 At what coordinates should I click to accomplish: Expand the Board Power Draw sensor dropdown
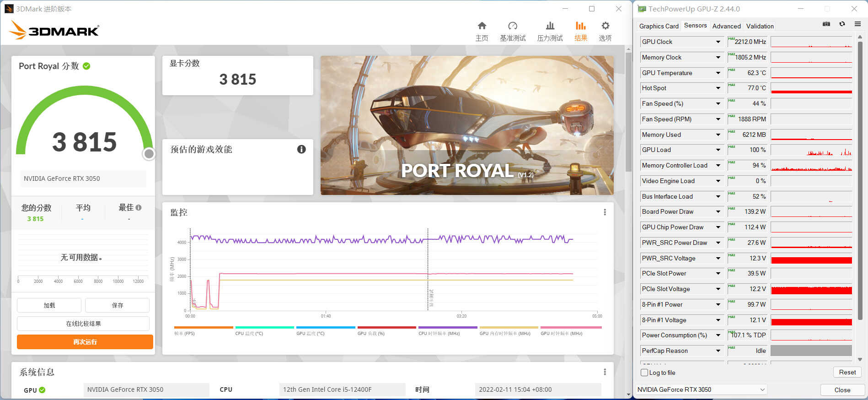pyautogui.click(x=718, y=212)
